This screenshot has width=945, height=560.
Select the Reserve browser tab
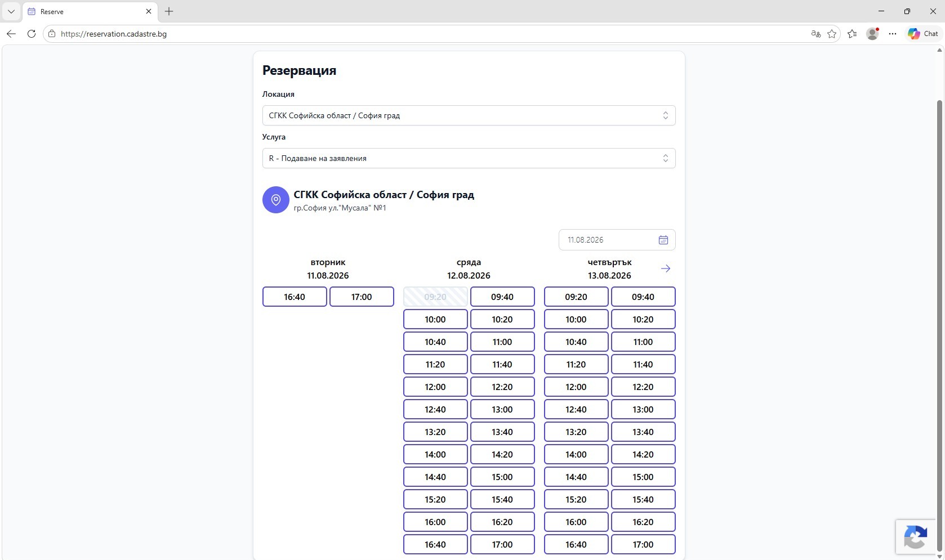pos(90,11)
